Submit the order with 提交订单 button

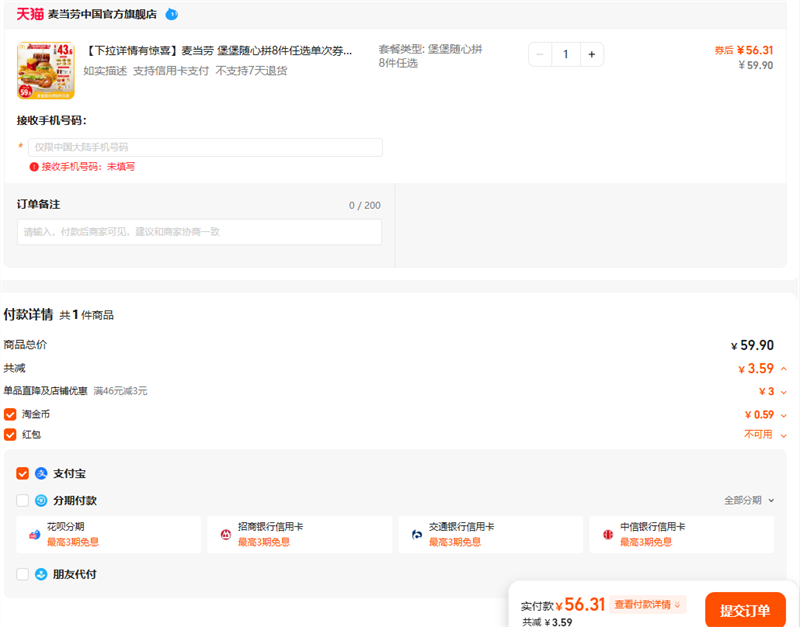click(745, 610)
